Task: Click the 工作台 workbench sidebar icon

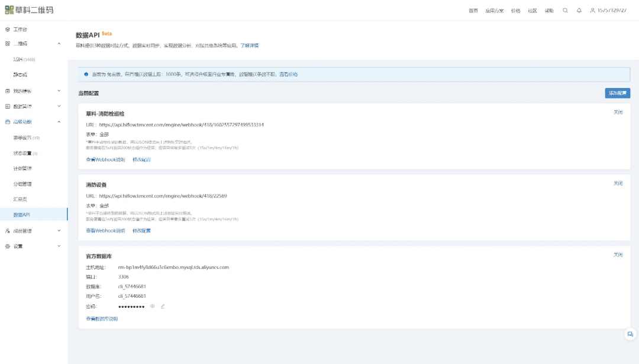Action: click(7, 29)
